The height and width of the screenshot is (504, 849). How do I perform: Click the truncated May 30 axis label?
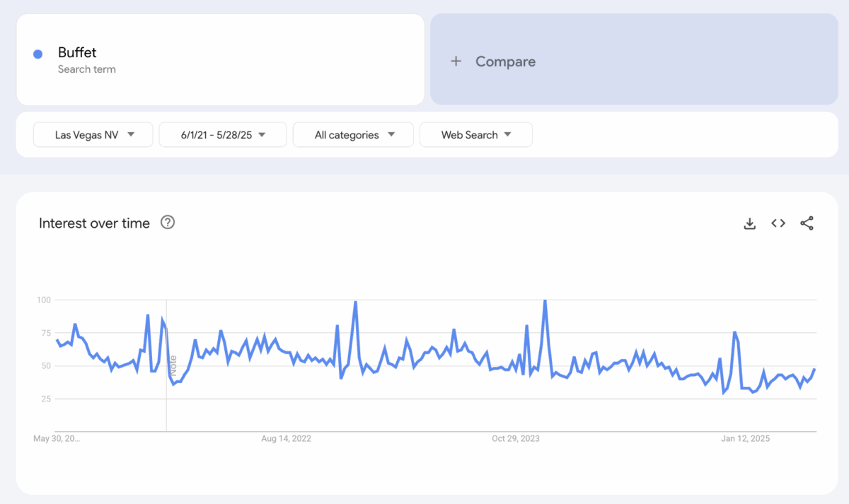tap(57, 439)
